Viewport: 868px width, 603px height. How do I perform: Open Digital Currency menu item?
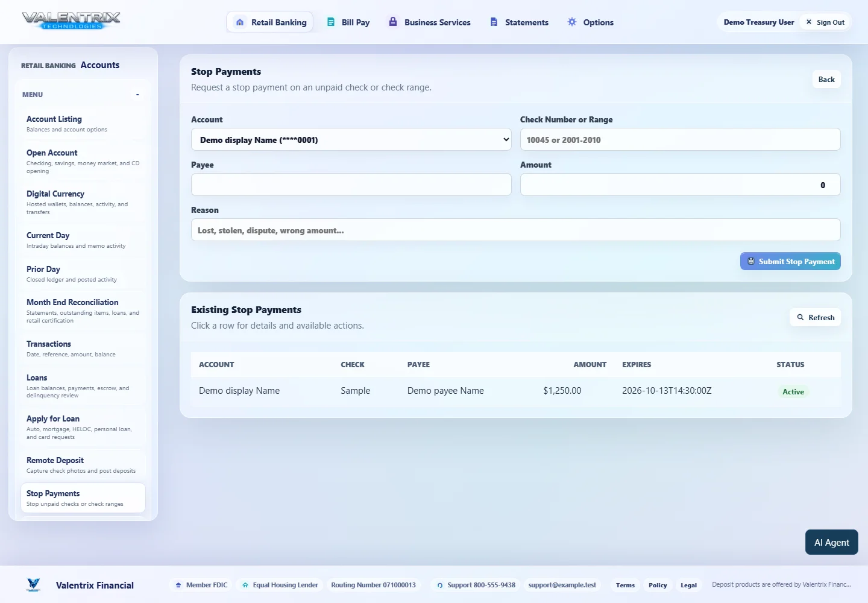[x=83, y=203]
